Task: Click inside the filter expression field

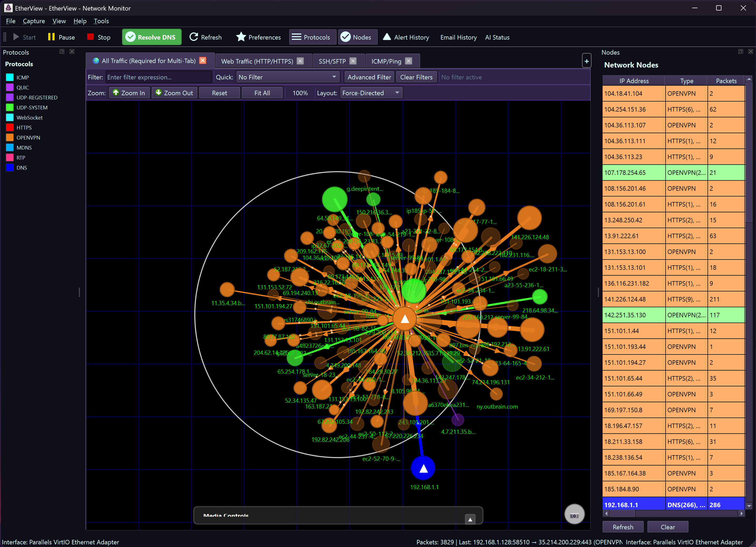Action: pos(159,77)
